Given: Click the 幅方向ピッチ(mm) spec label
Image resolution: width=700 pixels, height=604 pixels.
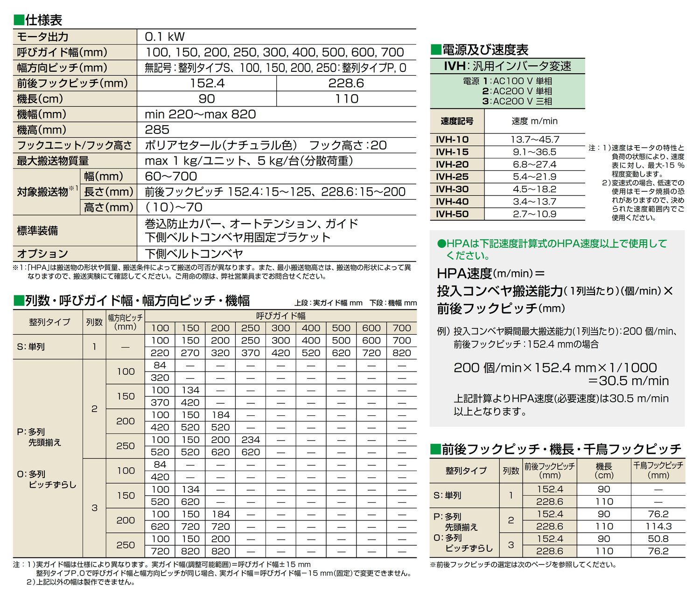Looking at the screenshot, I should pos(62,68).
